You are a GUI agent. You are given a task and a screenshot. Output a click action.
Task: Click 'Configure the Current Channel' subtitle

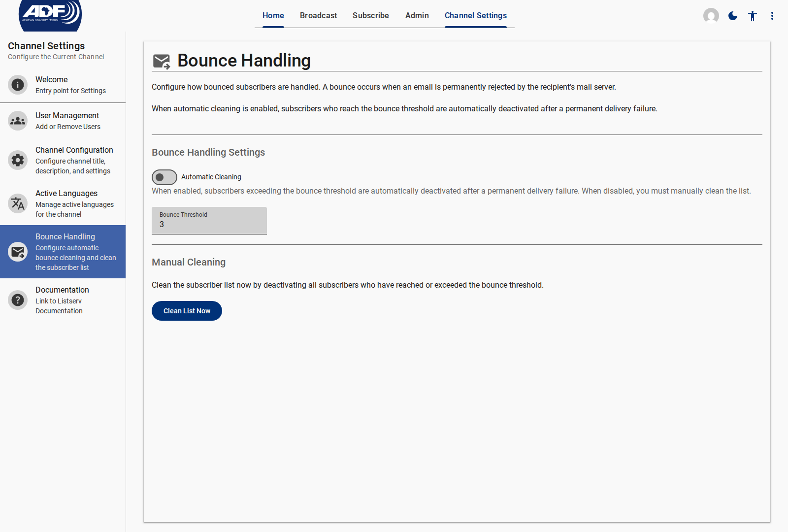(x=56, y=57)
